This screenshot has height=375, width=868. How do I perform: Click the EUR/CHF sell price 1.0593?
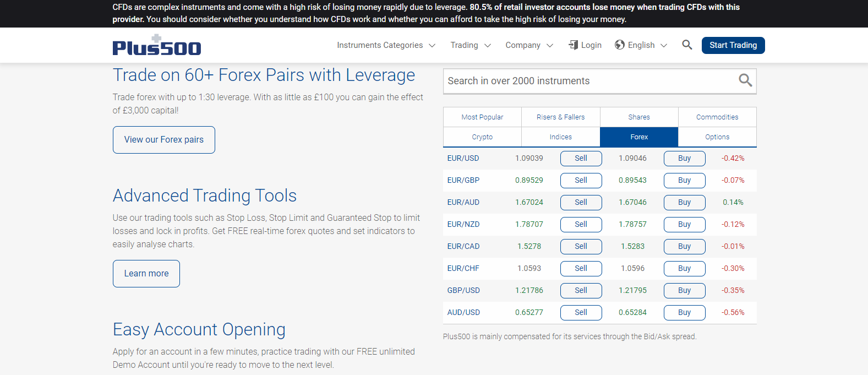tap(529, 268)
